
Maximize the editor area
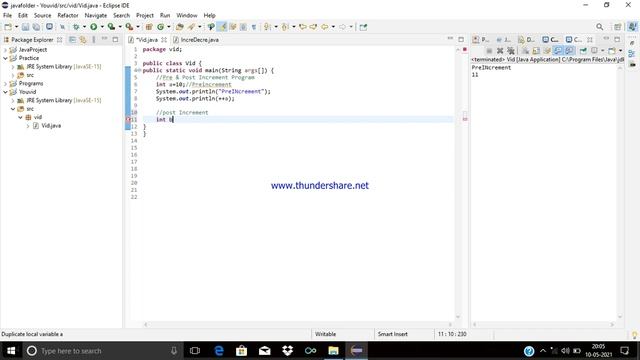pos(461,39)
